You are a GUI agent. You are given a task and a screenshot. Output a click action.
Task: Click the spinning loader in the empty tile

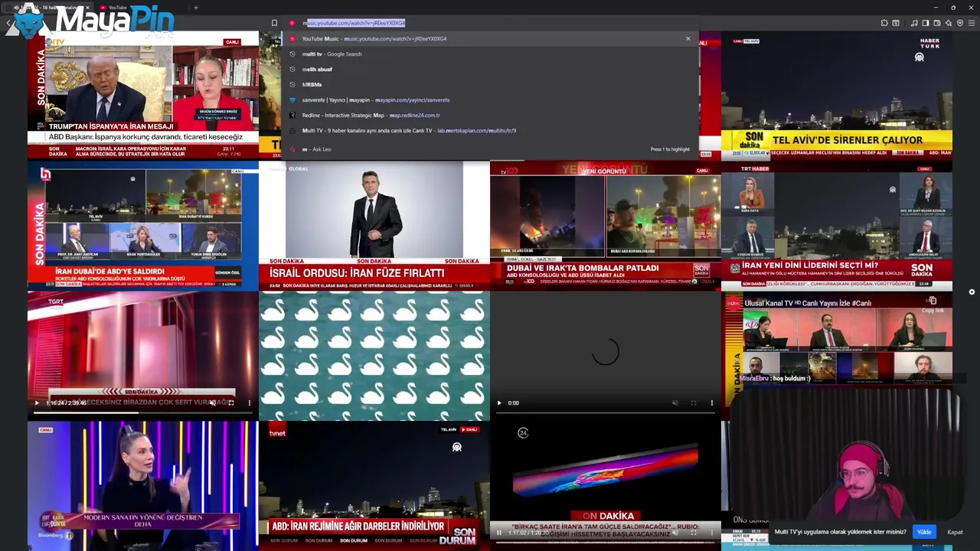605,351
